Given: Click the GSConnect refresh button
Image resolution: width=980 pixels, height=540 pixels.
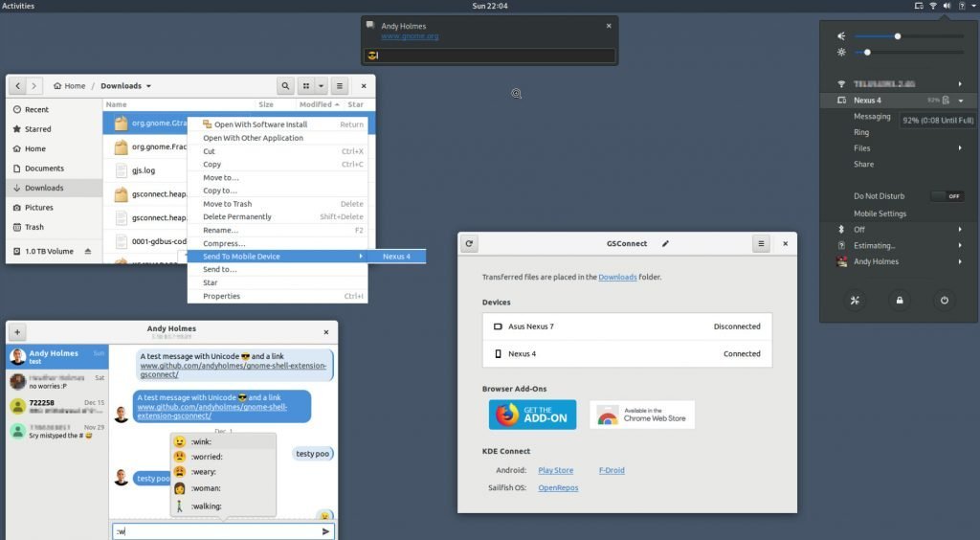Looking at the screenshot, I should [469, 244].
